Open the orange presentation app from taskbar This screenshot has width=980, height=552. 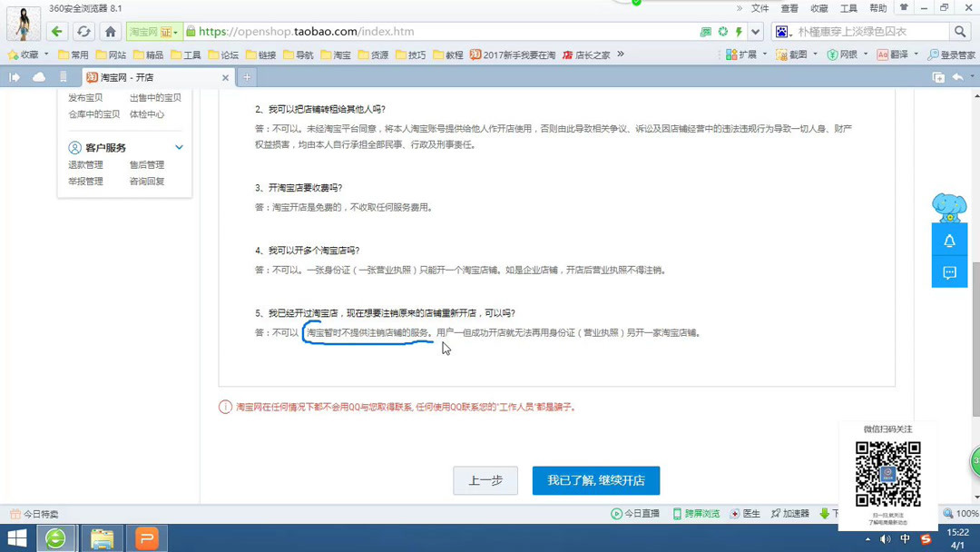tap(147, 537)
